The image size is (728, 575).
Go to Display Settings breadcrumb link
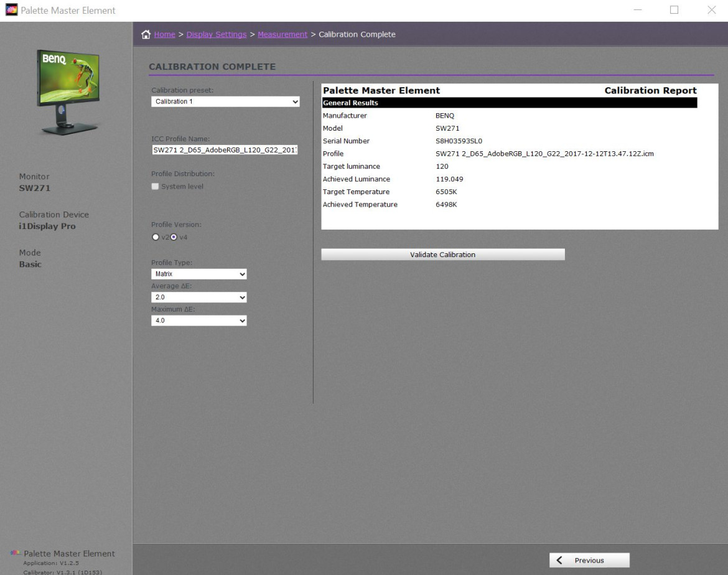tap(217, 34)
